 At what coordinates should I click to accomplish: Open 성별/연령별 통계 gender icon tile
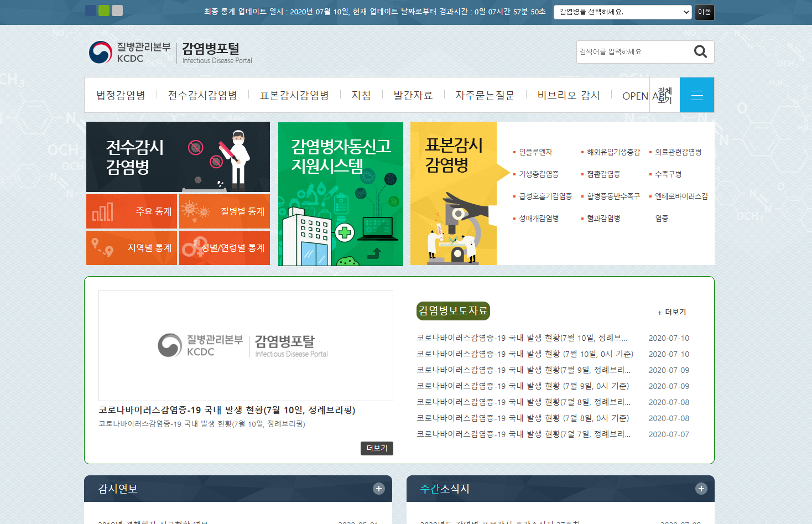coord(225,248)
